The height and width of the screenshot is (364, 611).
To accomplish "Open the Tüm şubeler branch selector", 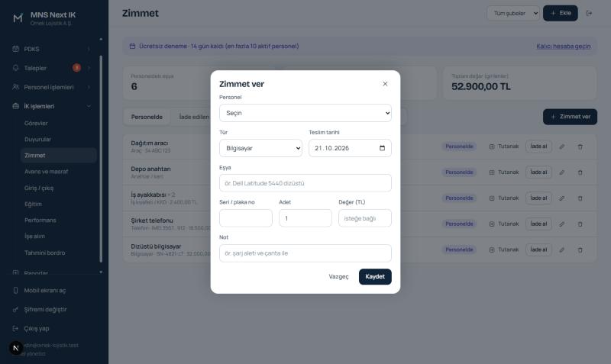I will (x=513, y=13).
